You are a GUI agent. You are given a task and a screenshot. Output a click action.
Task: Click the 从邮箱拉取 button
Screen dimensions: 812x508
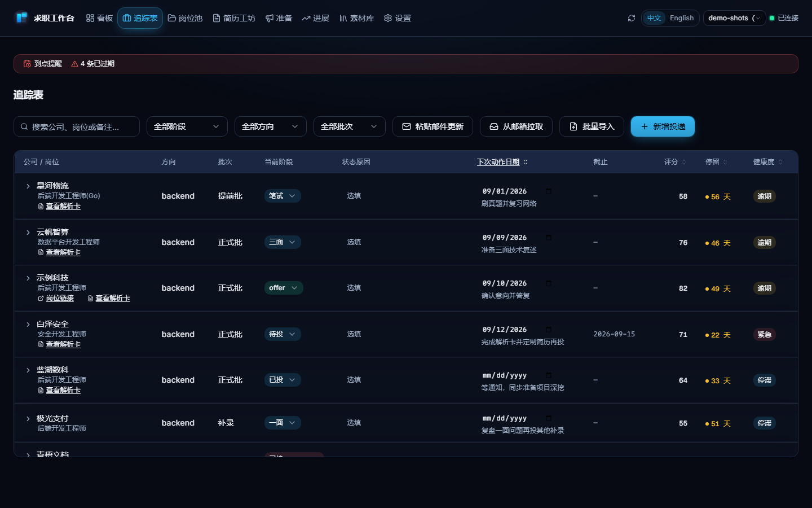coord(516,126)
